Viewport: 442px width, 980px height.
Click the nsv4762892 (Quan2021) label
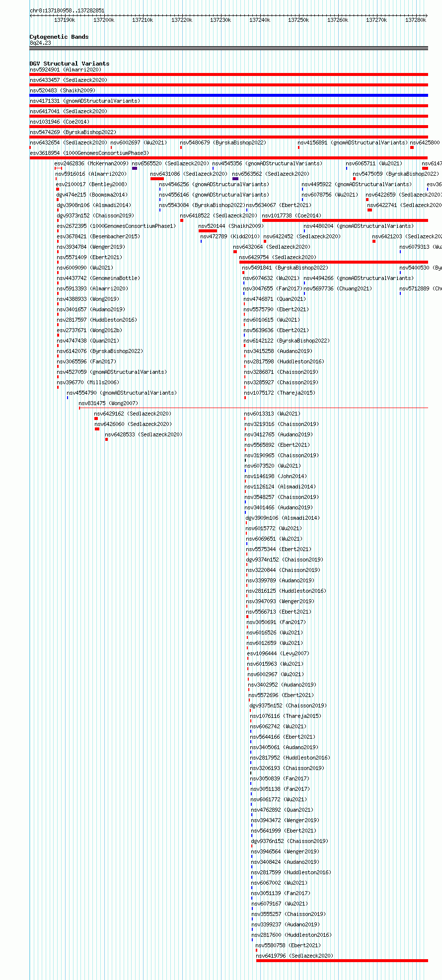[282, 810]
